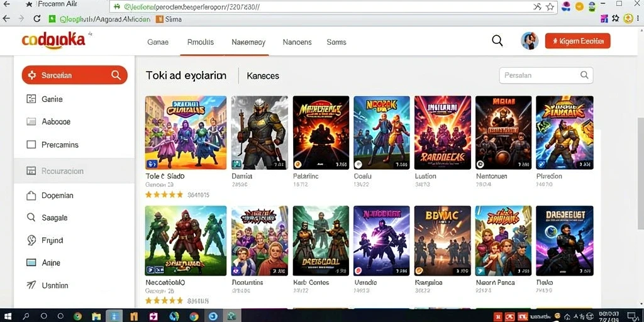This screenshot has width=644, height=322.
Task: Open the Damia armored knight thumbnail
Action: 260,133
